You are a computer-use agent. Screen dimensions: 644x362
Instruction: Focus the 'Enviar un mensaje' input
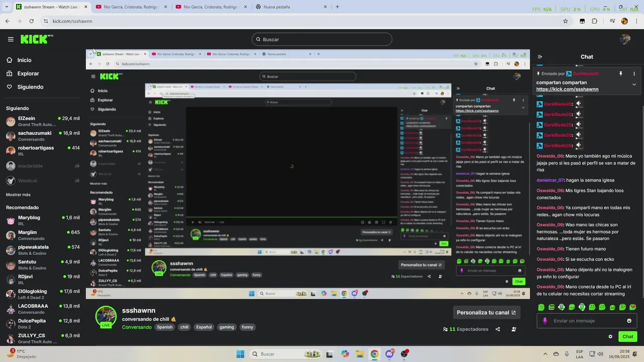586,321
